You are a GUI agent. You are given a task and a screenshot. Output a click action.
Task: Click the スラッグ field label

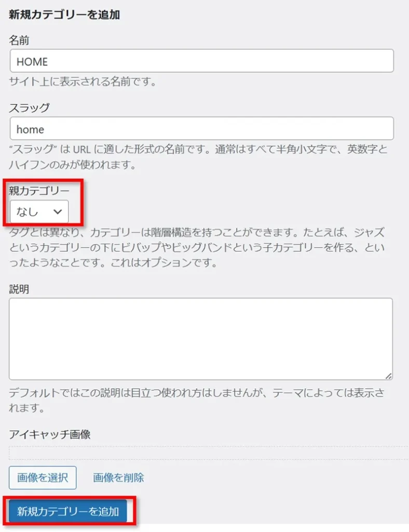coord(30,108)
